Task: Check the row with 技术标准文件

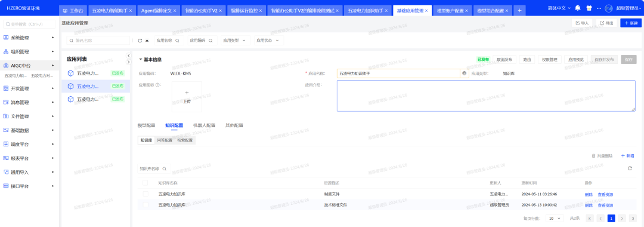Action: point(145,205)
